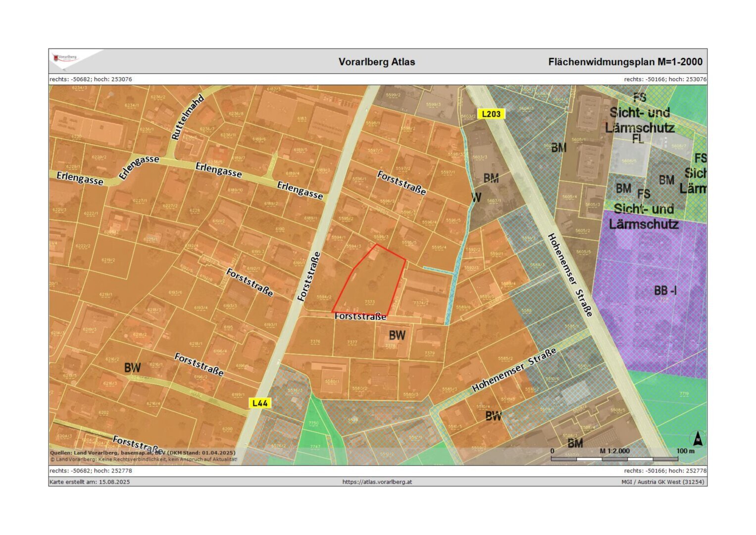Click the Flächenwidmungsplan M=1-2000 heading
This screenshot has height=535, width=756.
coord(625,62)
